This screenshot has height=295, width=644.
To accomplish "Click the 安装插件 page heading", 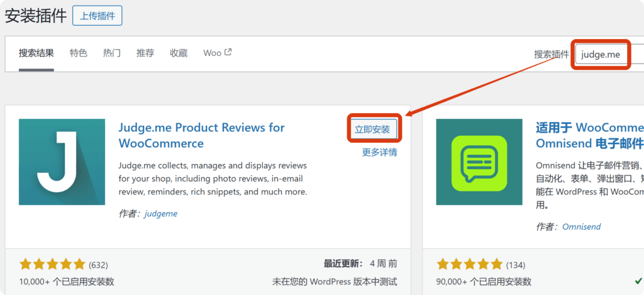I will (x=36, y=16).
